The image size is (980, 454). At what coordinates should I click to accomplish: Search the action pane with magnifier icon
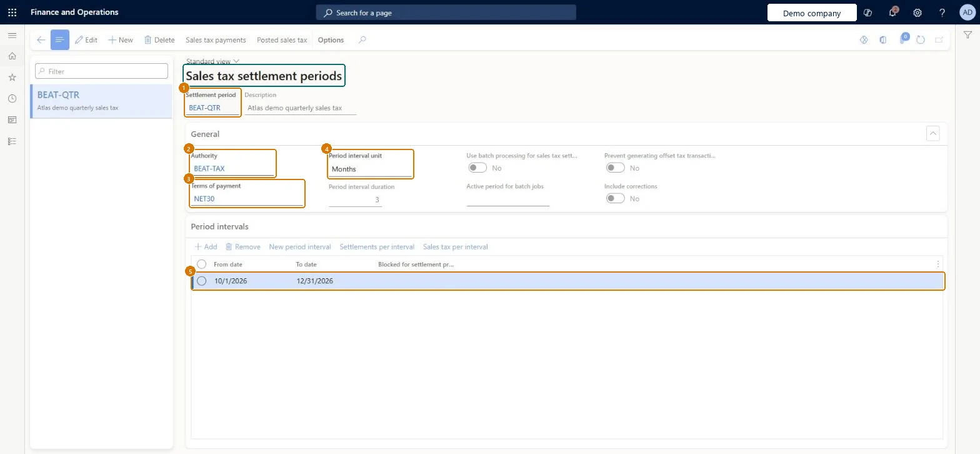tap(362, 40)
